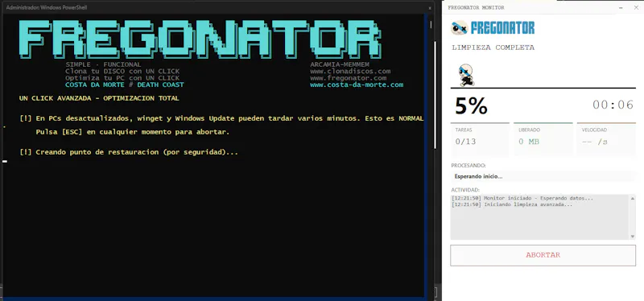Click the FREGONATOR ASCII banner in the console
644x301 pixels.
tap(200, 39)
